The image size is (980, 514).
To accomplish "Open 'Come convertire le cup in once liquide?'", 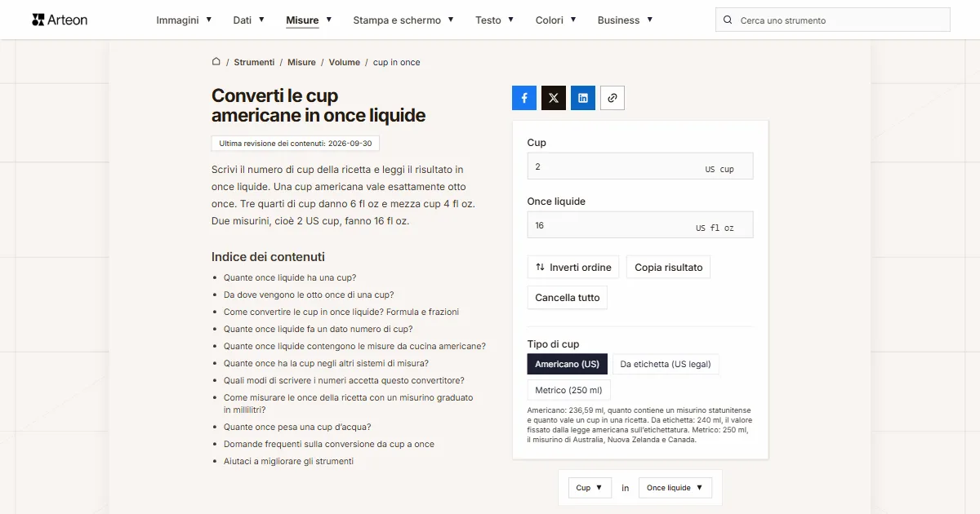I will tap(341, 312).
